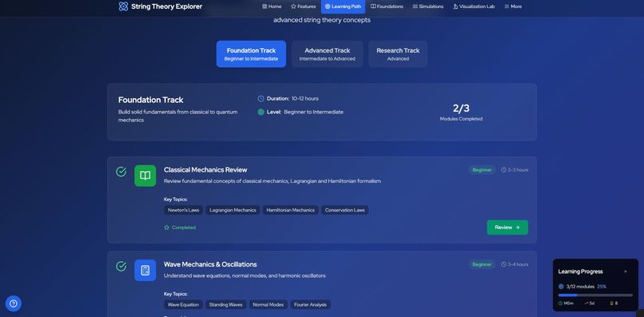Screen dimensions: 644x317
Task: Click the Foundation Track card heading
Action: pos(151,100)
